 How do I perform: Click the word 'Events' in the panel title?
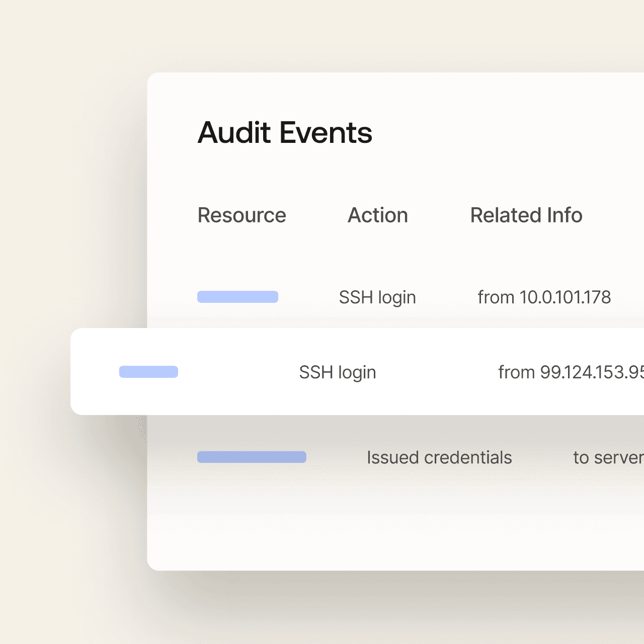coord(326,133)
